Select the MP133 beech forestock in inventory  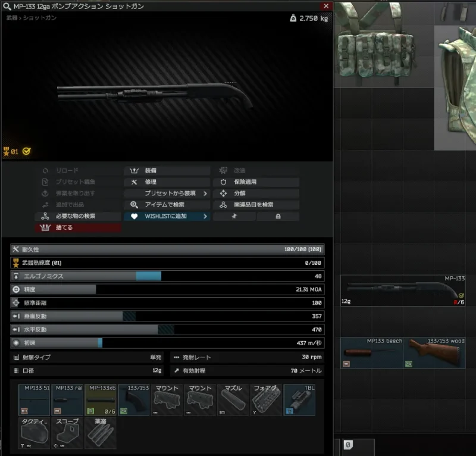click(371, 353)
